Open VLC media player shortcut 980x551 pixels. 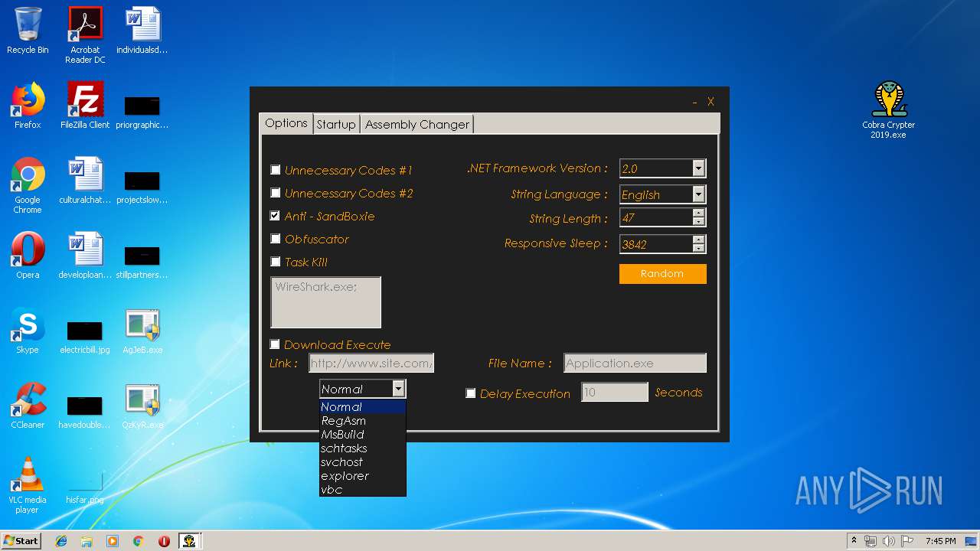[x=28, y=485]
